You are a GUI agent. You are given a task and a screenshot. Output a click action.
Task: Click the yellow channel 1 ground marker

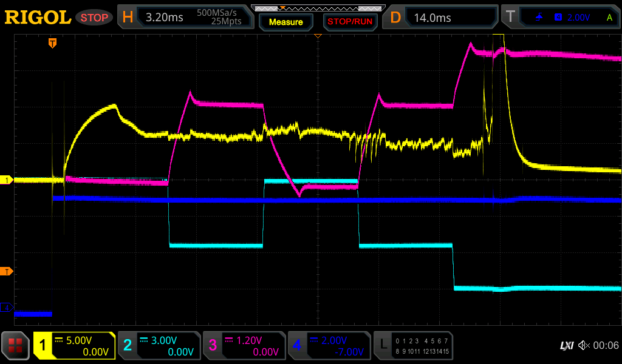pyautogui.click(x=7, y=180)
